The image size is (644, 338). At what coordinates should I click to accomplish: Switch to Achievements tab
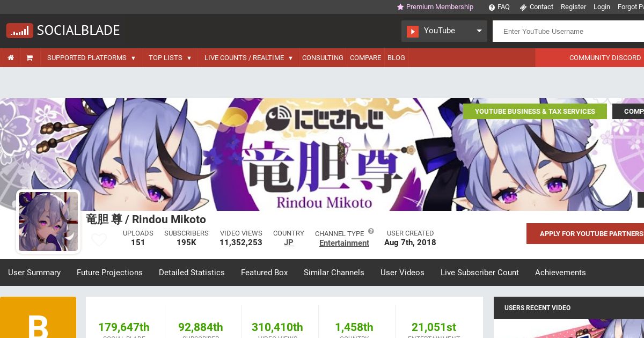tap(560, 273)
